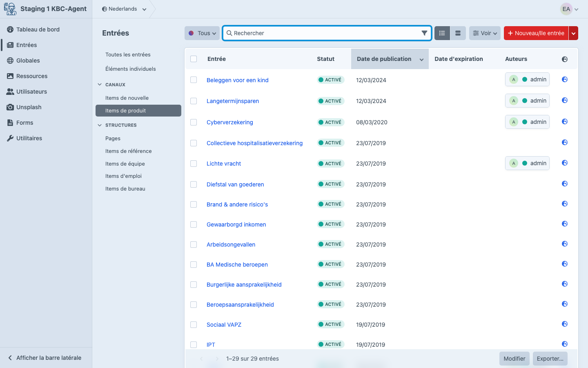The height and width of the screenshot is (368, 588).
Task: Open the Nederlands site dropdown
Action: [x=124, y=9]
